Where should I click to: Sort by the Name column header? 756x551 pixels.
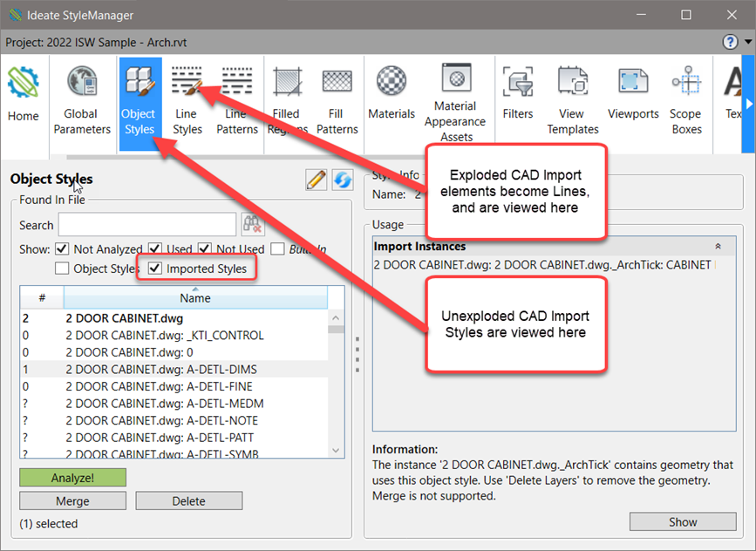point(195,298)
